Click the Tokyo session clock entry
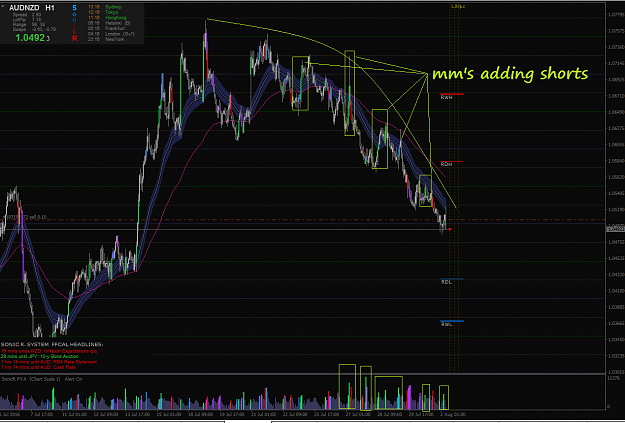The width and height of the screenshot is (625, 423). point(103,12)
